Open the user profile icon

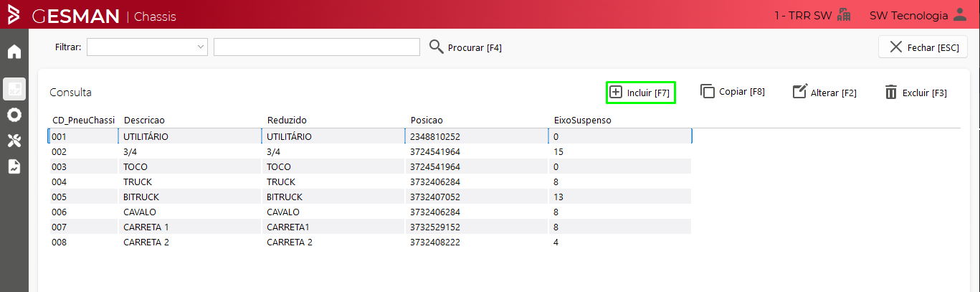point(959,15)
